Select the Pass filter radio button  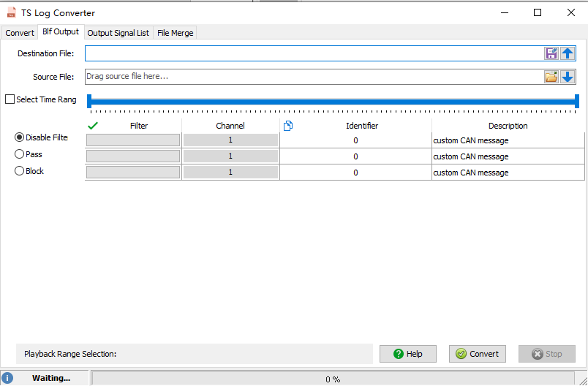click(x=20, y=154)
